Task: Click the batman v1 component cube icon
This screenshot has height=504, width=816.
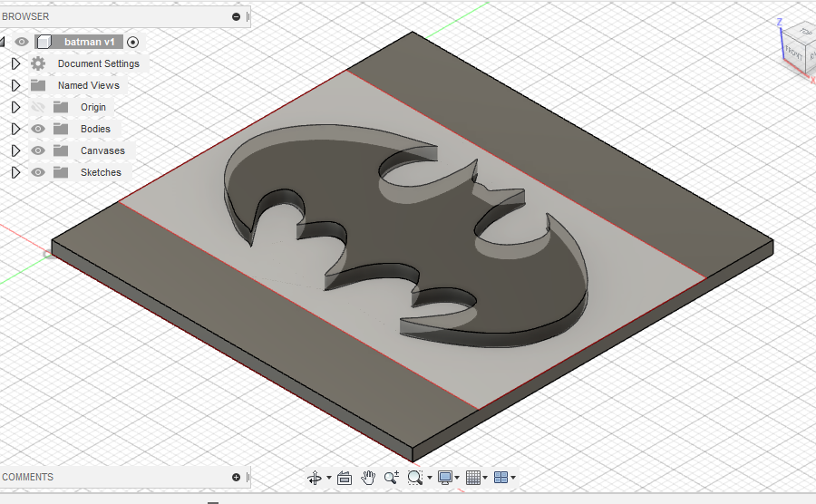Action: tap(44, 42)
